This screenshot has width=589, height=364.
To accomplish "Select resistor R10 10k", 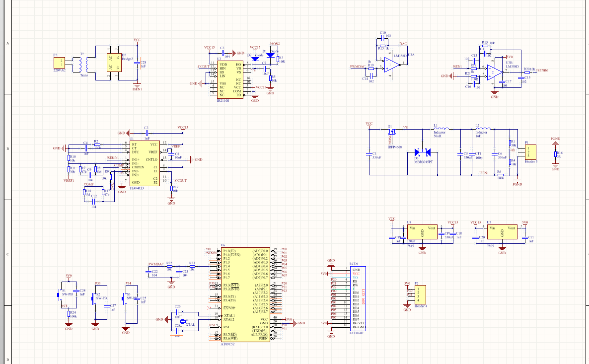I will pos(69,158).
